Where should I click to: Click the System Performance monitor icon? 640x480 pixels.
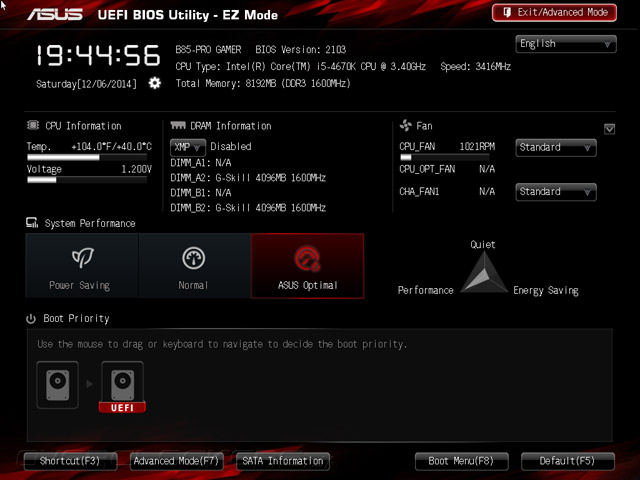[x=32, y=222]
